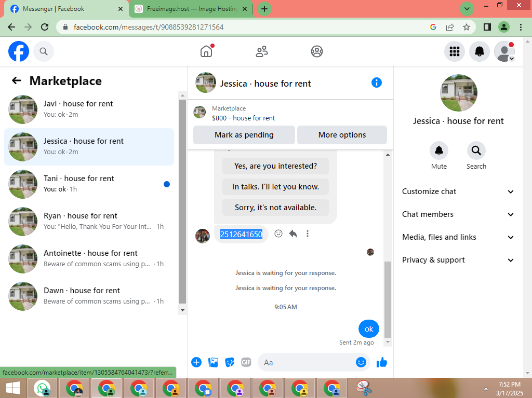Open the Notifications bell in header
This screenshot has width=532, height=398.
[479, 51]
